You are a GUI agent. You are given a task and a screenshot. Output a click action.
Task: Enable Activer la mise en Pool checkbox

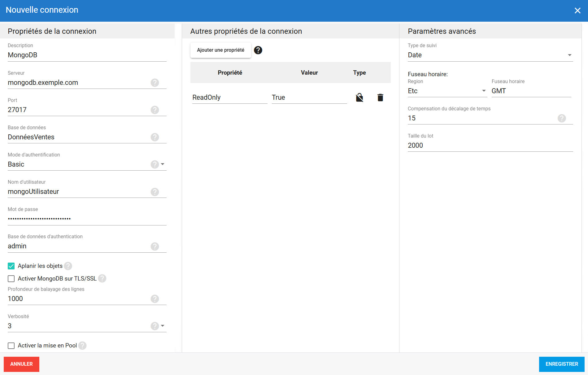coord(11,346)
